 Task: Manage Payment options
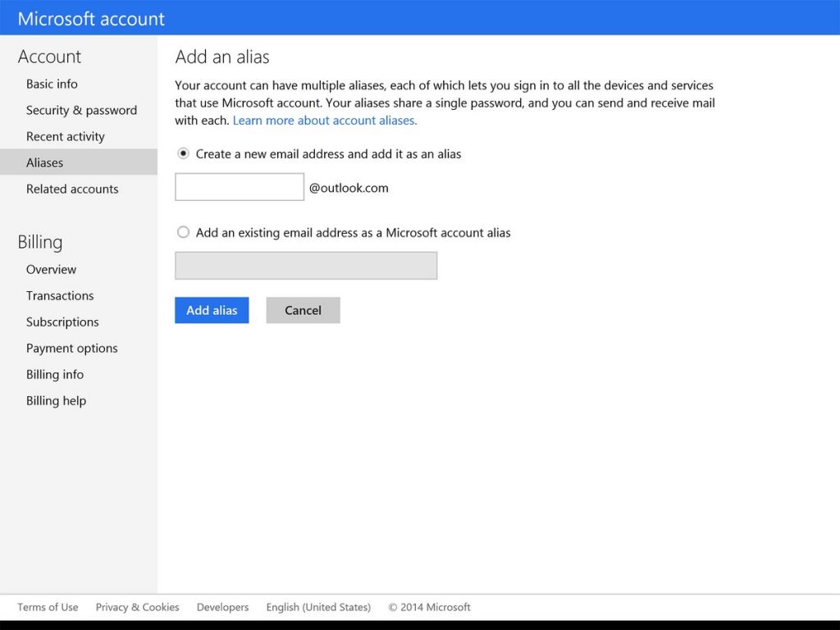tap(71, 348)
